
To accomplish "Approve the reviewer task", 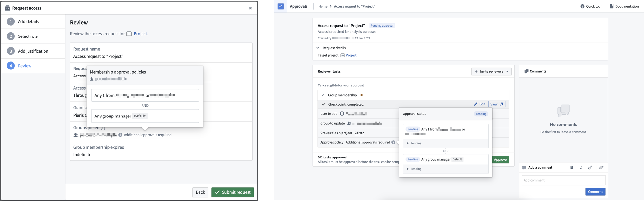I will [x=500, y=159].
